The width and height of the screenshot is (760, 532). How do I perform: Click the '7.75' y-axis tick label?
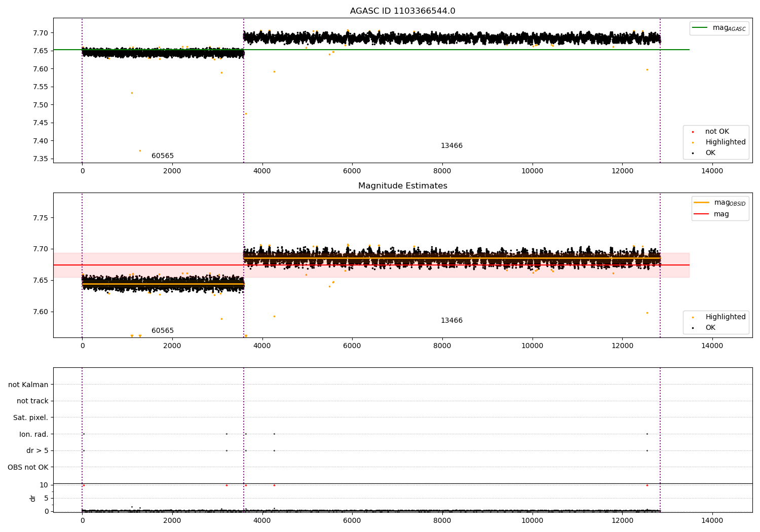pyautogui.click(x=41, y=218)
